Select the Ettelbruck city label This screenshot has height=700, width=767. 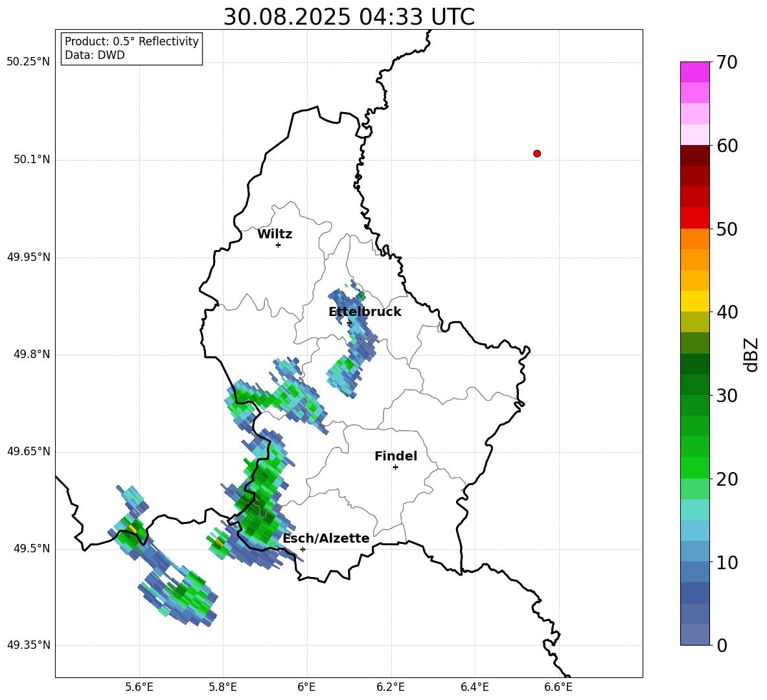coord(365,312)
